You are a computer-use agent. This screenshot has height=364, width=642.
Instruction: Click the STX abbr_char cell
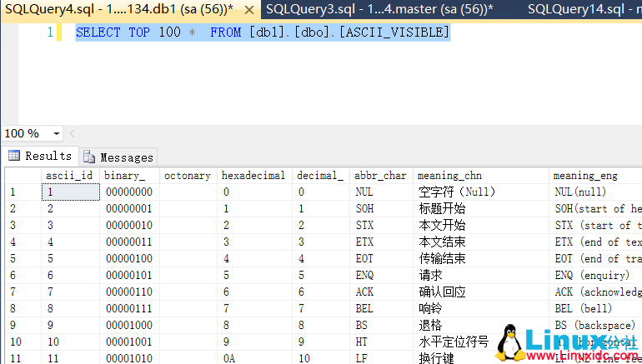pos(381,225)
